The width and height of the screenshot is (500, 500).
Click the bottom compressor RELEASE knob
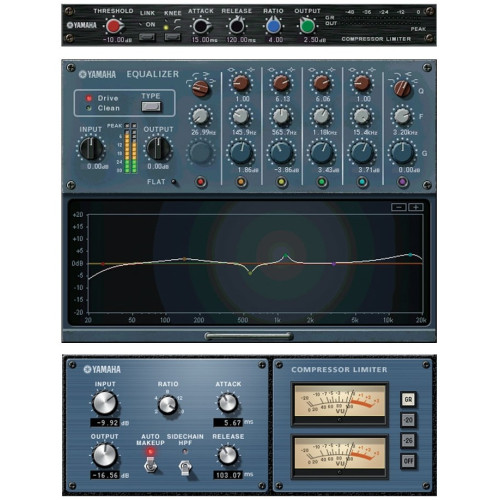pos(228,455)
